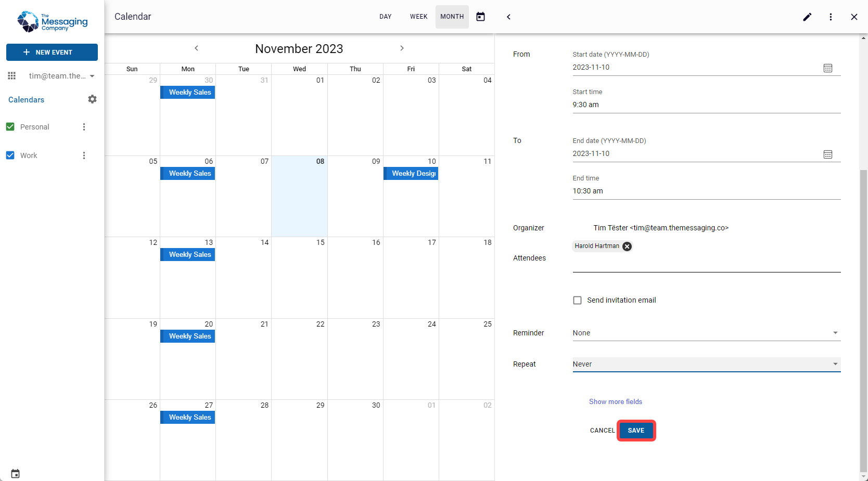Uncheck the Personal calendar
The image size is (868, 481).
point(10,126)
